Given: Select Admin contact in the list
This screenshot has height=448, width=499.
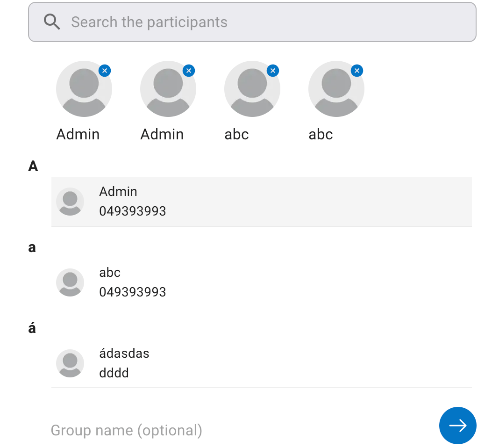Looking at the screenshot, I should pos(262,202).
